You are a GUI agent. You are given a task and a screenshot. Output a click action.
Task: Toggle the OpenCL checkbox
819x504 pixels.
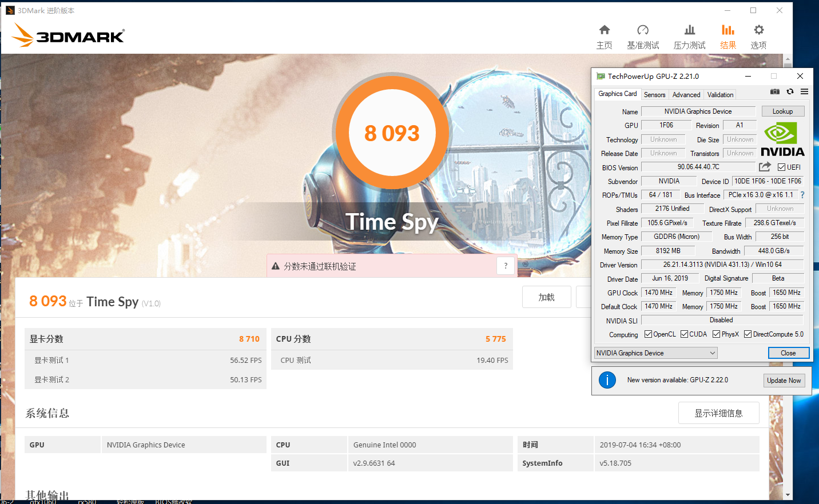(648, 334)
